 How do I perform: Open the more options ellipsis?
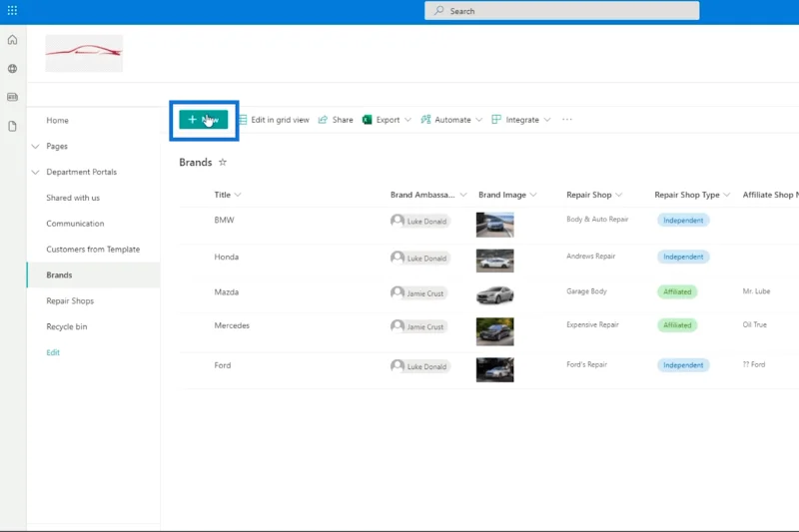point(567,120)
